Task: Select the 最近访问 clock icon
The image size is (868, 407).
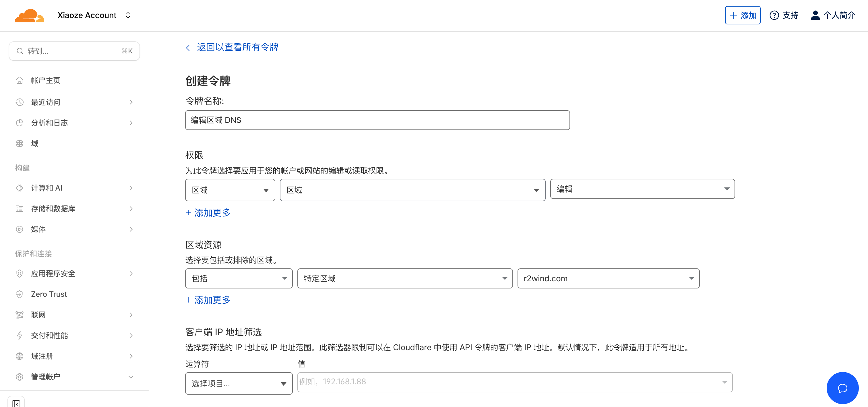Action: click(20, 102)
